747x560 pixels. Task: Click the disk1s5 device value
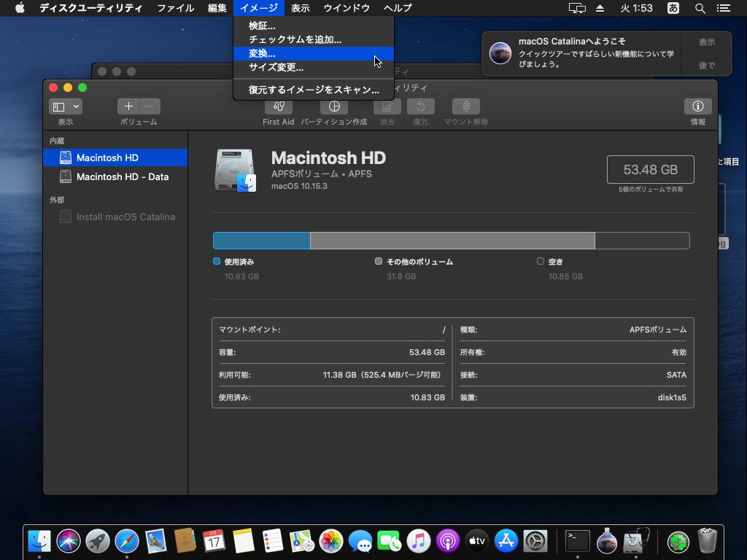coord(672,397)
